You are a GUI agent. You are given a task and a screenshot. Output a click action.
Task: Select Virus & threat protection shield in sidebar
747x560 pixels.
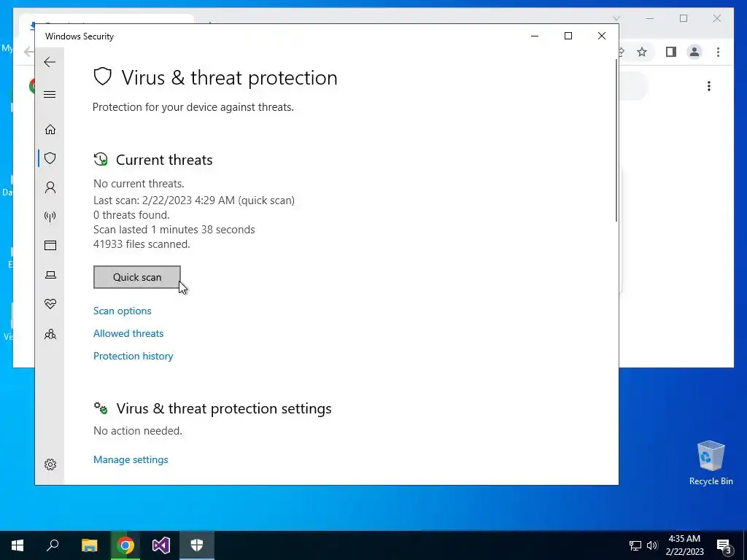[50, 158]
